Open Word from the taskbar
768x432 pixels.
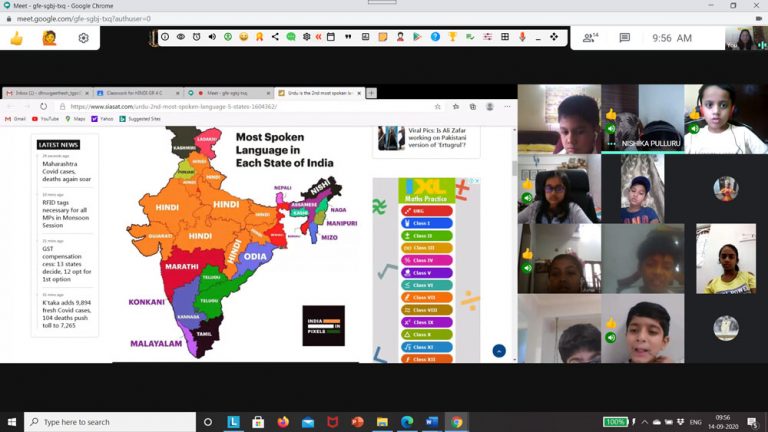432,422
